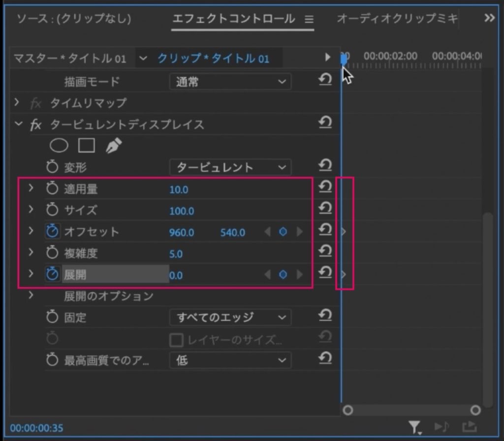Open the 描画モード dropdown set to 通常

click(230, 82)
